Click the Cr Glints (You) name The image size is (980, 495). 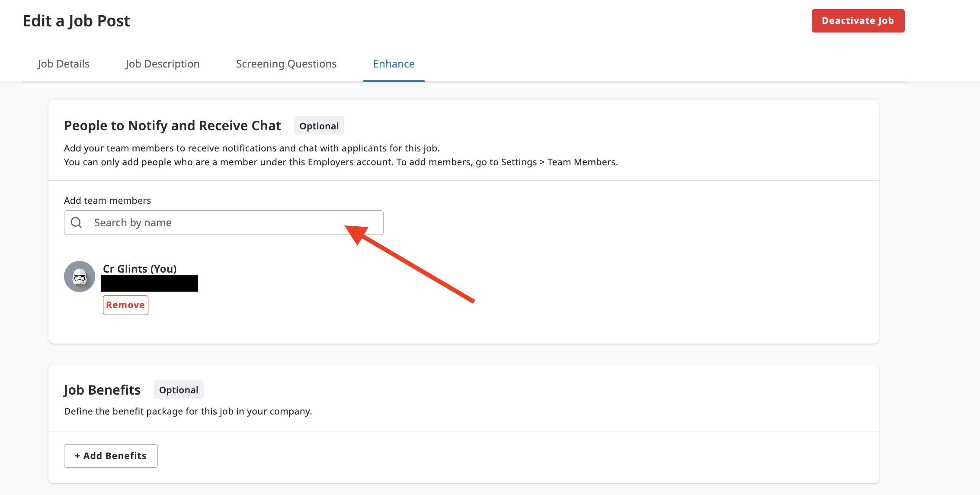click(x=140, y=269)
